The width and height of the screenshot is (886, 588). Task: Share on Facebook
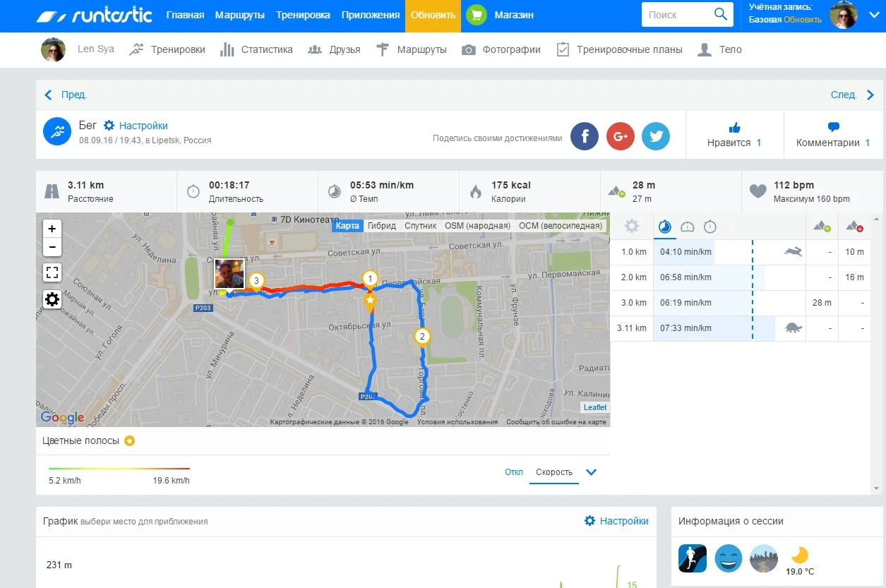(585, 137)
